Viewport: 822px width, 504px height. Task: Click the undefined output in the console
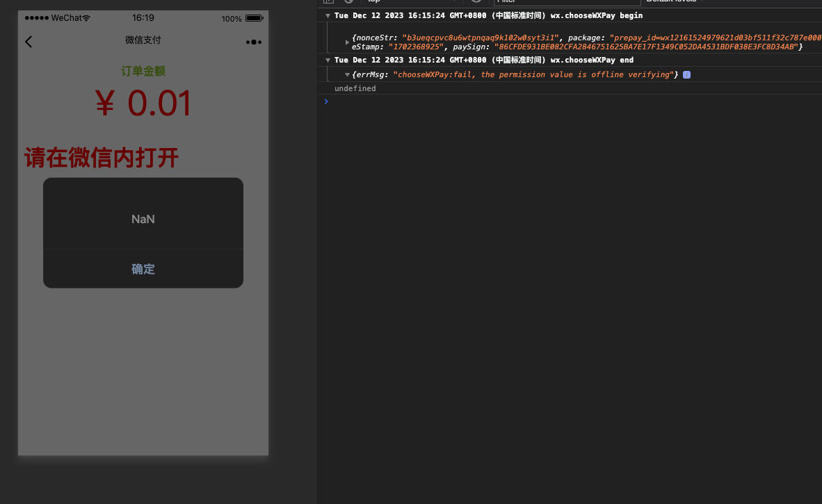355,88
